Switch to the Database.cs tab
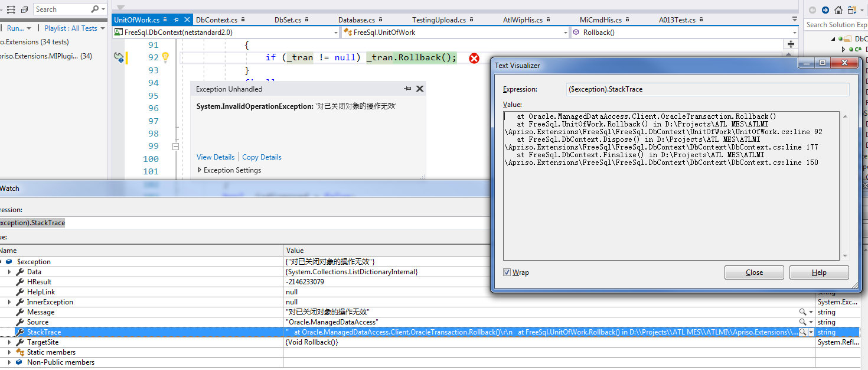Screen dimensions: 868x370 click(x=356, y=19)
